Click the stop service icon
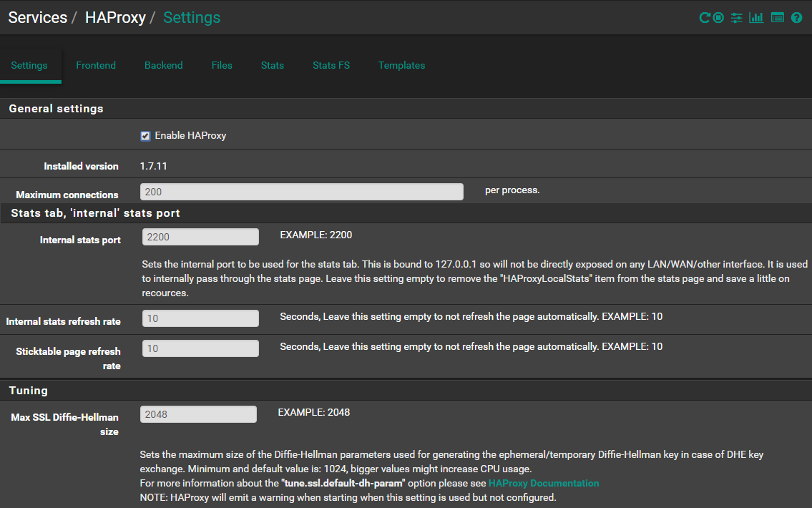 718,18
